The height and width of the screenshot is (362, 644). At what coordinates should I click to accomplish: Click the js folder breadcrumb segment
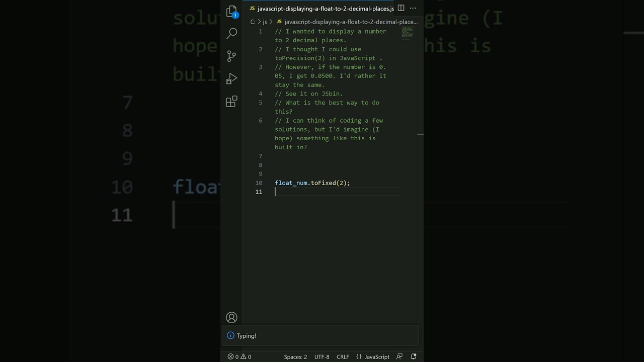pyautogui.click(x=265, y=22)
